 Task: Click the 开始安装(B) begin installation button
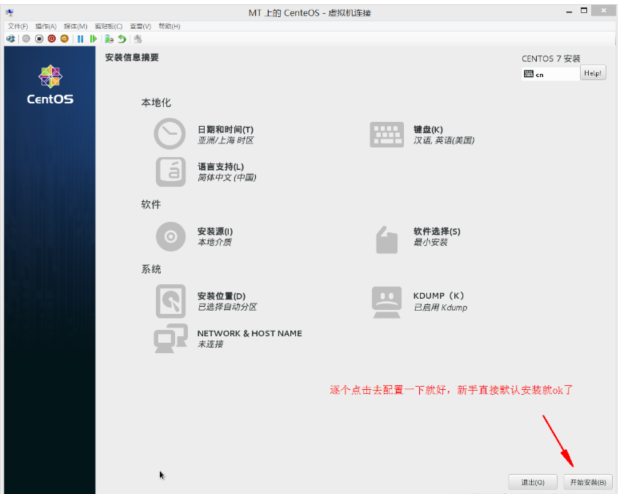(588, 482)
